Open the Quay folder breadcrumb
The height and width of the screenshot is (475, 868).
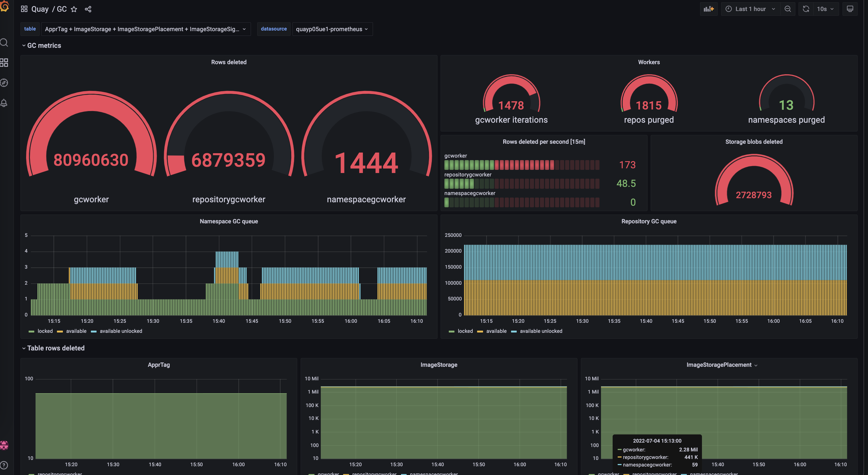click(x=41, y=9)
